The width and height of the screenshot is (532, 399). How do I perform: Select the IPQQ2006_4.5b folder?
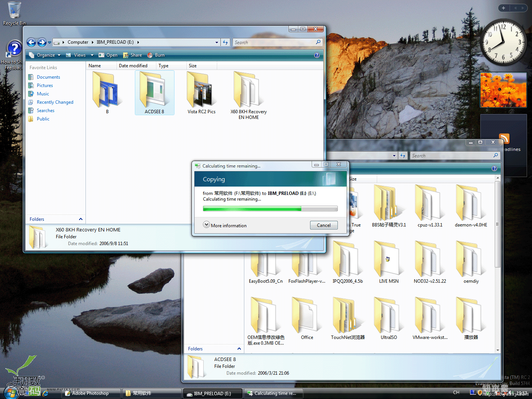click(348, 262)
